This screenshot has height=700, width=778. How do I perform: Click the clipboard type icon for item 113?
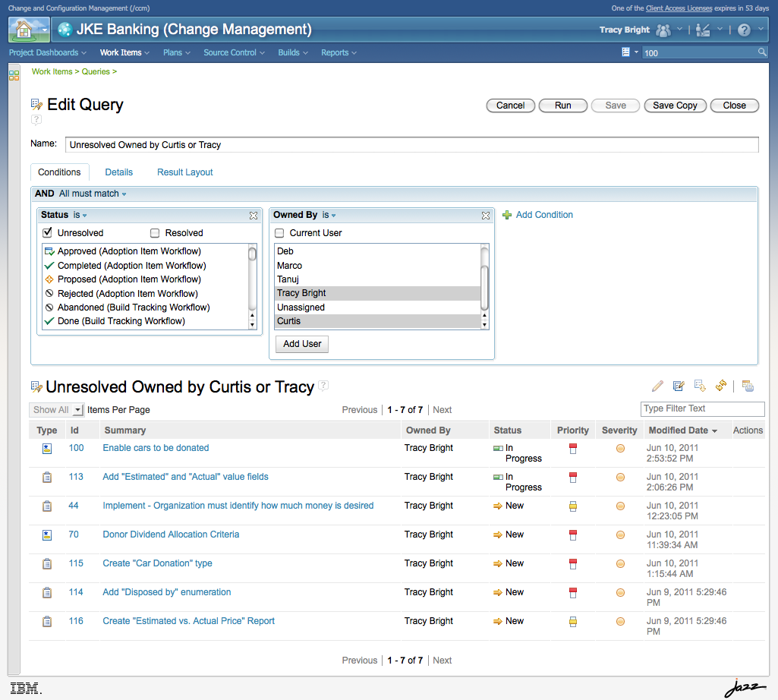tap(46, 478)
